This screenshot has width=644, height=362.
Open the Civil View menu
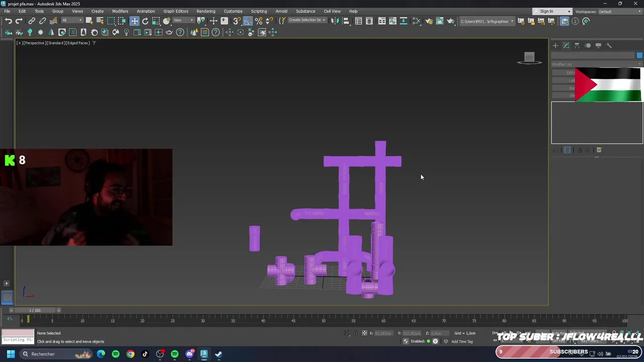click(332, 12)
